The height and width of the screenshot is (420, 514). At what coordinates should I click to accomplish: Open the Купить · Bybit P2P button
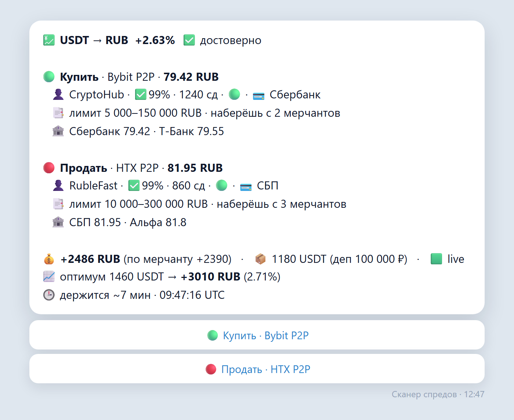[257, 335]
